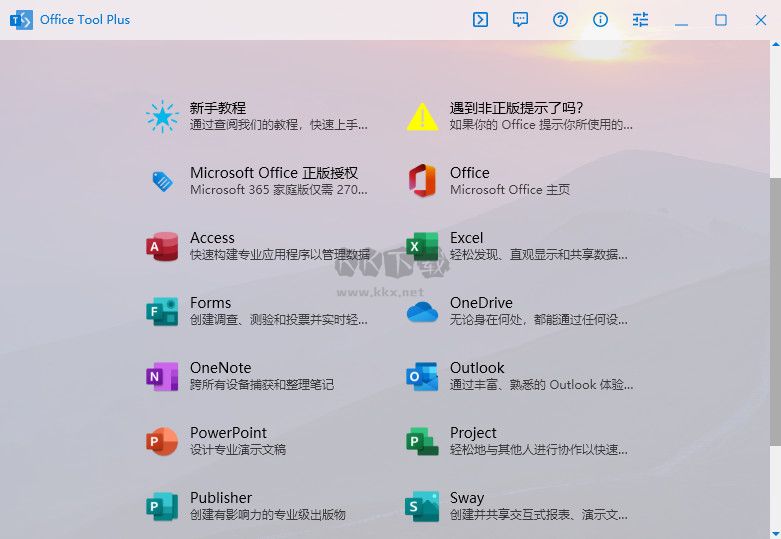781x539 pixels.
Task: Click Microsoft 365 家庭版仅需 270 text
Action: pyautogui.click(x=279, y=190)
